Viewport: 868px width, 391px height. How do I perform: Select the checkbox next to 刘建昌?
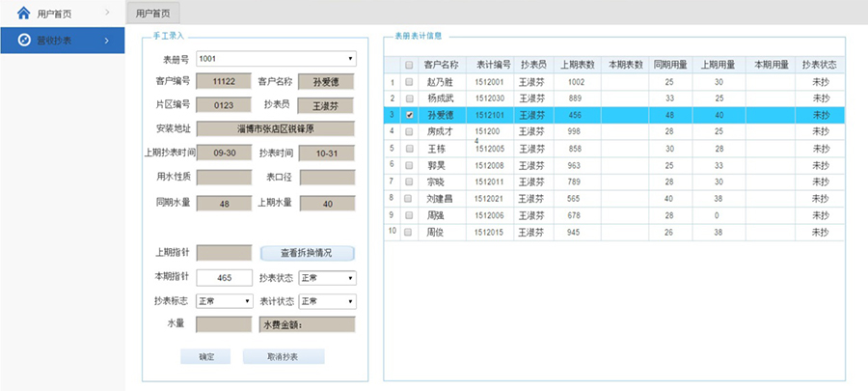click(x=409, y=199)
